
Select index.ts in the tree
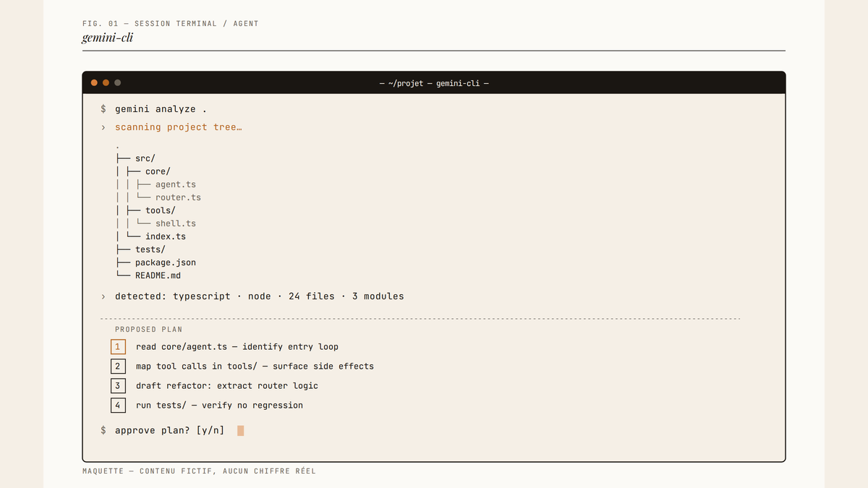point(166,236)
